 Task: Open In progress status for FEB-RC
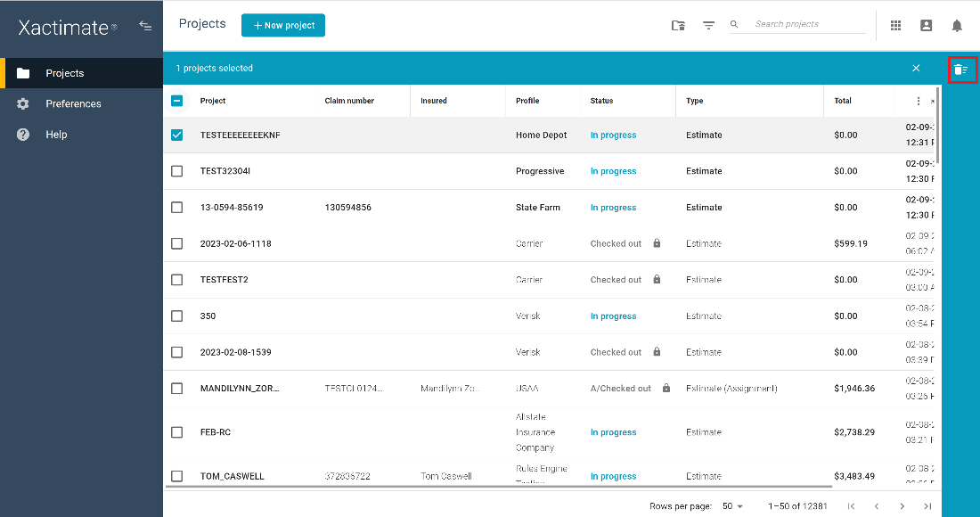click(613, 432)
